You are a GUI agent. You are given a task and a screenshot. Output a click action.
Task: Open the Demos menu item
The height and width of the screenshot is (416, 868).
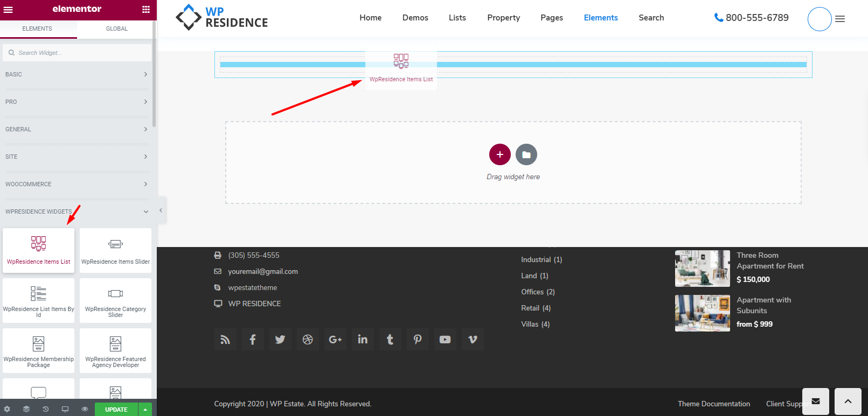coord(415,18)
